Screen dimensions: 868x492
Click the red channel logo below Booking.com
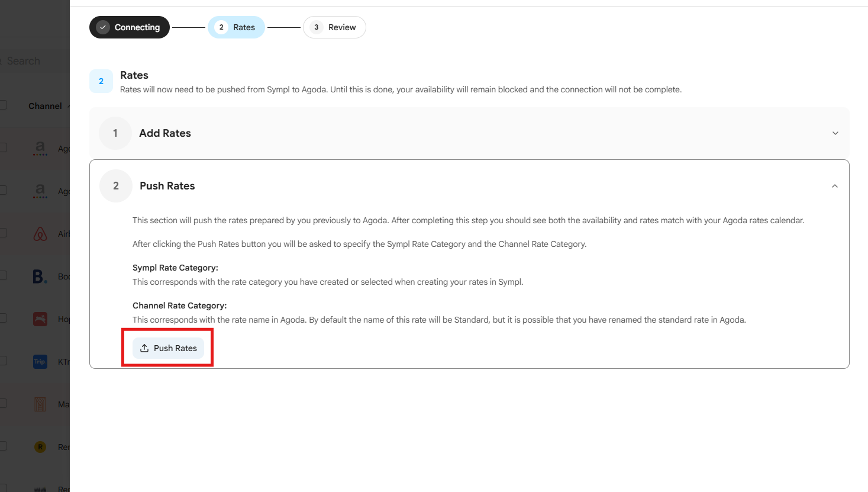40,319
